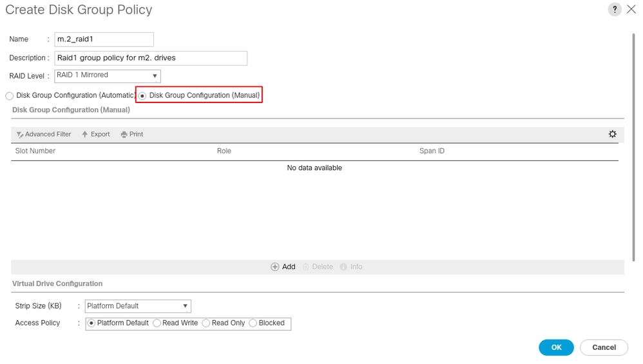The image size is (643, 364).
Task: Select Disk Group Configuration (Manual) radio
Action: coord(142,96)
